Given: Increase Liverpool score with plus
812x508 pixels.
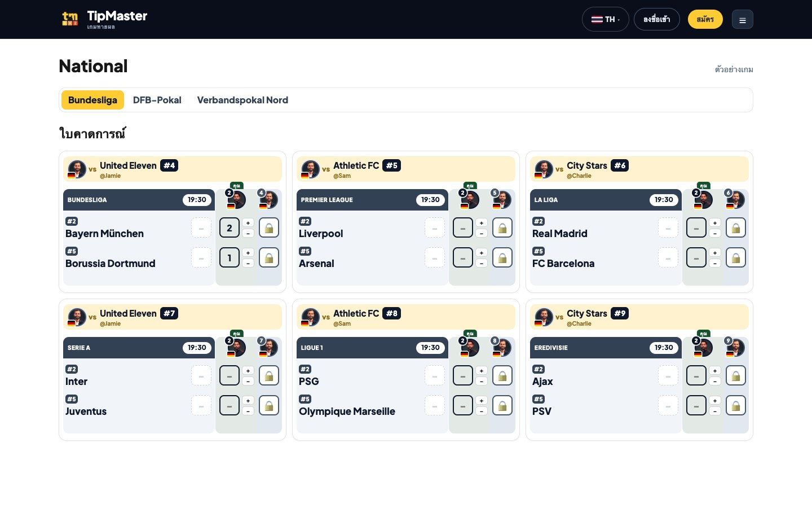Looking at the screenshot, I should 482,223.
